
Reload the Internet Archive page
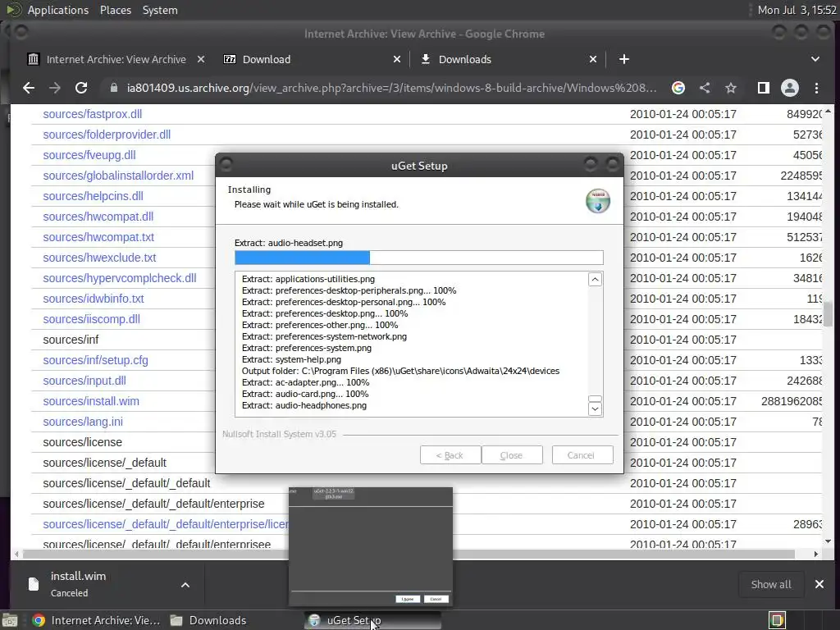[81, 88]
